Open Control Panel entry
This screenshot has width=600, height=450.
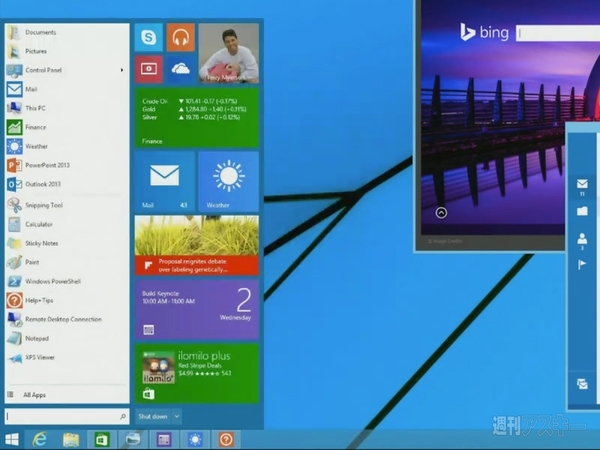point(67,70)
